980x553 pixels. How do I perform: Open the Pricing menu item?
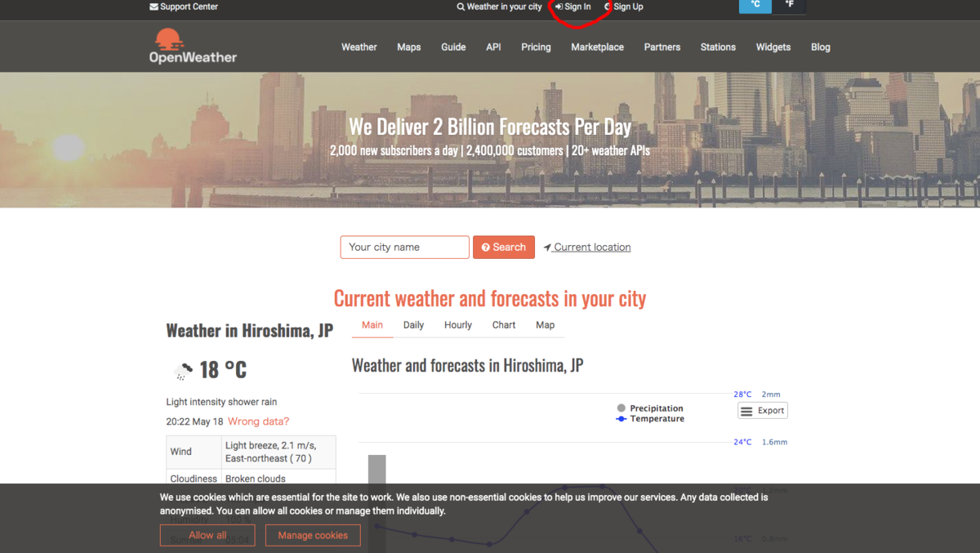tap(536, 47)
